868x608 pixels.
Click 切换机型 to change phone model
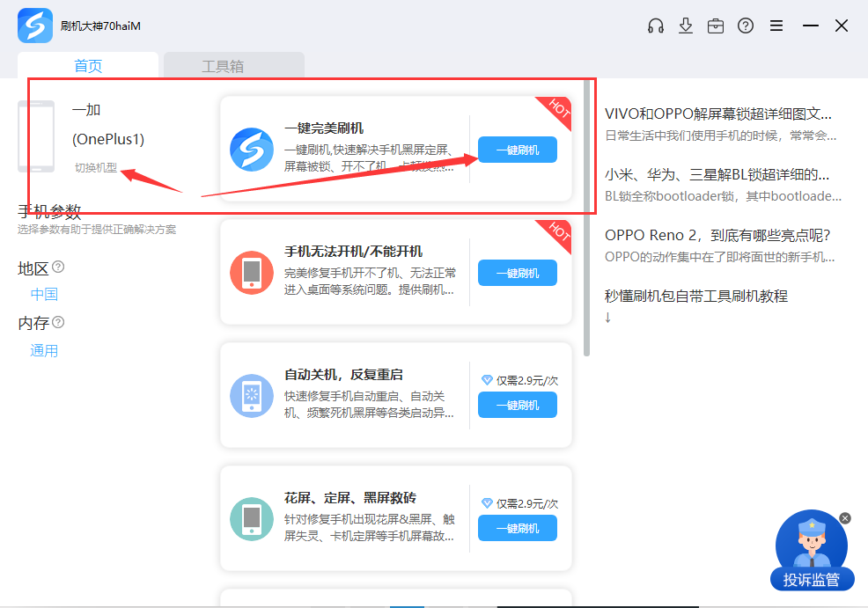tap(95, 167)
